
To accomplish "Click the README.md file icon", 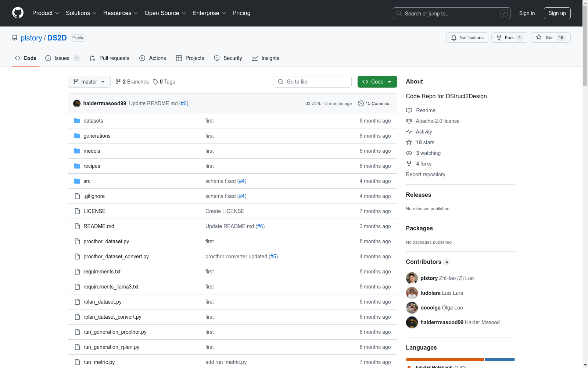I will (77, 226).
